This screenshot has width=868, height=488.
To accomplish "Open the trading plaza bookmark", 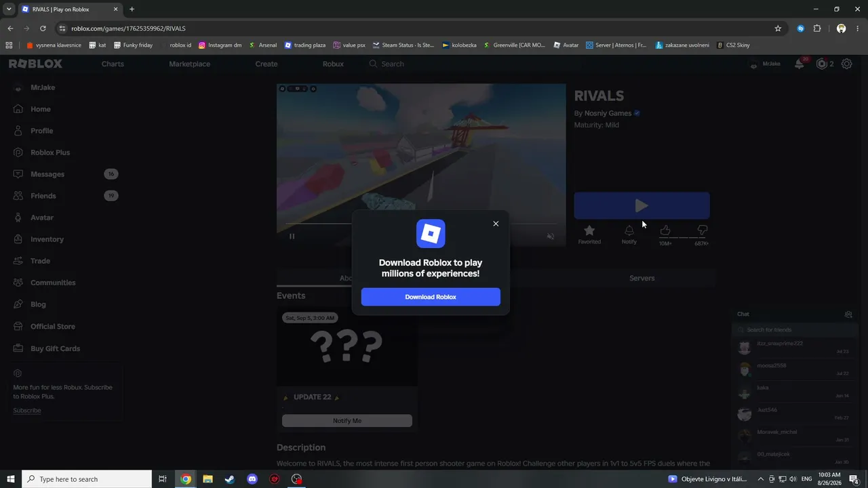I will click(x=305, y=45).
